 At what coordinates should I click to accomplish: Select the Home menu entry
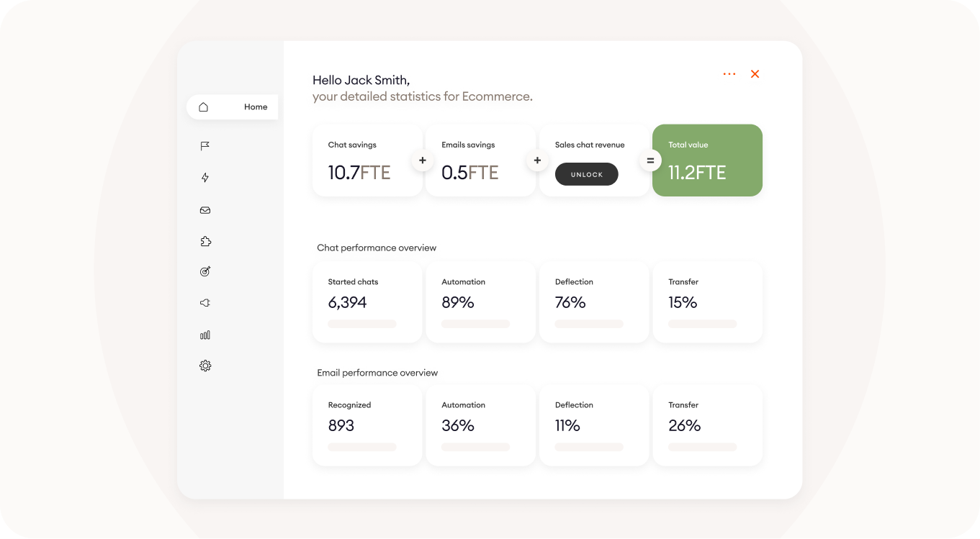tap(256, 107)
